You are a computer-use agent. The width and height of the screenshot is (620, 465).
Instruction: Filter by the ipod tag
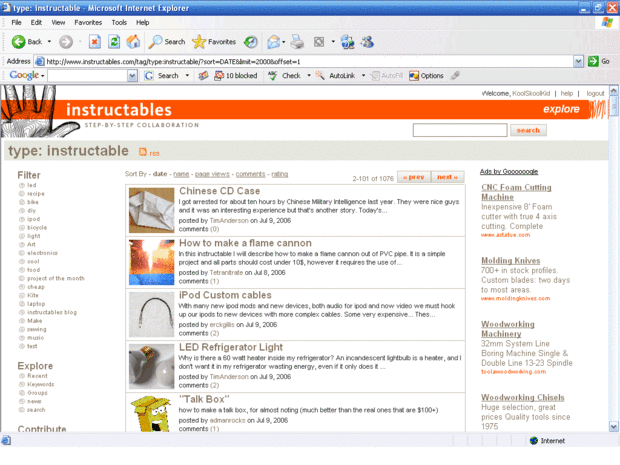tap(34, 219)
